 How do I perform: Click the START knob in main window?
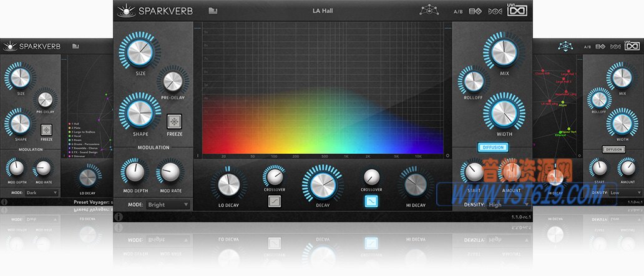(474, 171)
